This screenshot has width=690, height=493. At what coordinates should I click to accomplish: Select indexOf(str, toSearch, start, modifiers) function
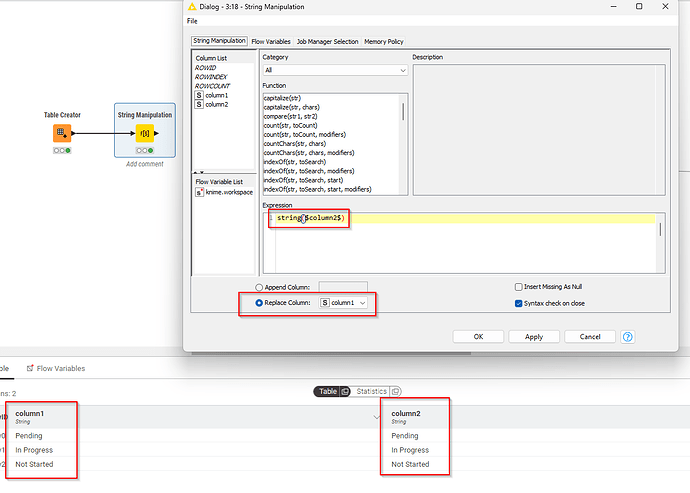coord(317,189)
